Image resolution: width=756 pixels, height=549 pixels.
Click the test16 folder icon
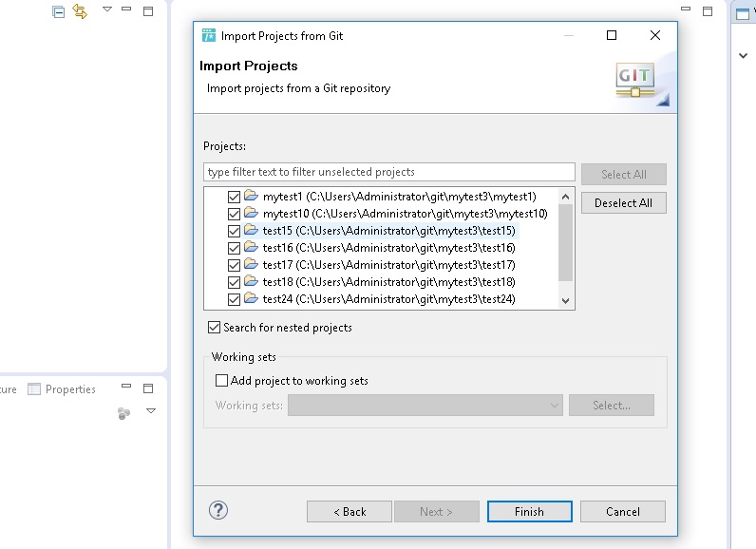251,246
